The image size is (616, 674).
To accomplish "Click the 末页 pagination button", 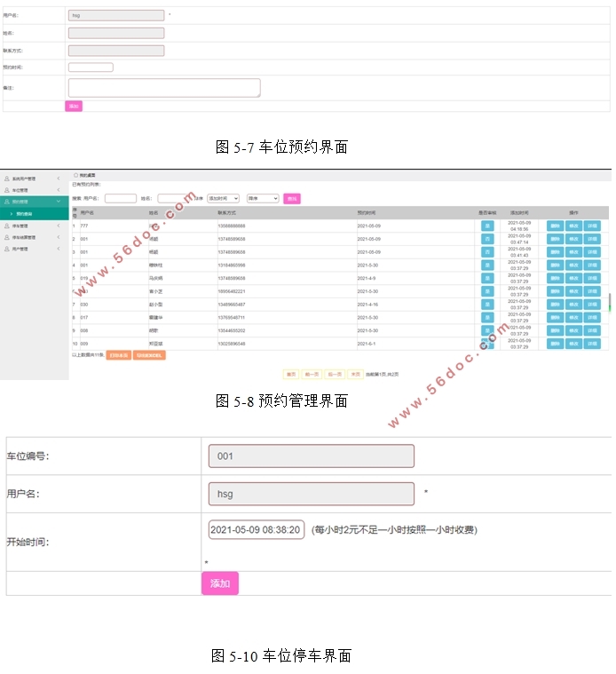I will pos(355,375).
